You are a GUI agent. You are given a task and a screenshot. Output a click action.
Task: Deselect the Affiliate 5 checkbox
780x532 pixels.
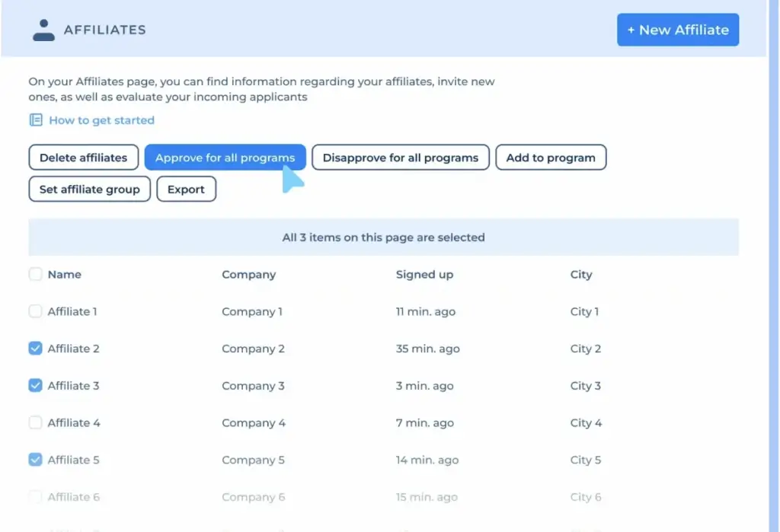tap(35, 460)
